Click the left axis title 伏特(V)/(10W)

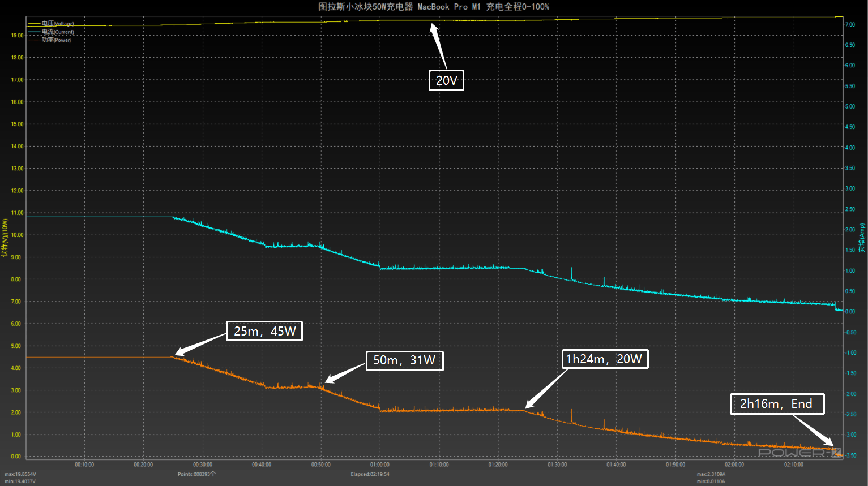(5, 238)
